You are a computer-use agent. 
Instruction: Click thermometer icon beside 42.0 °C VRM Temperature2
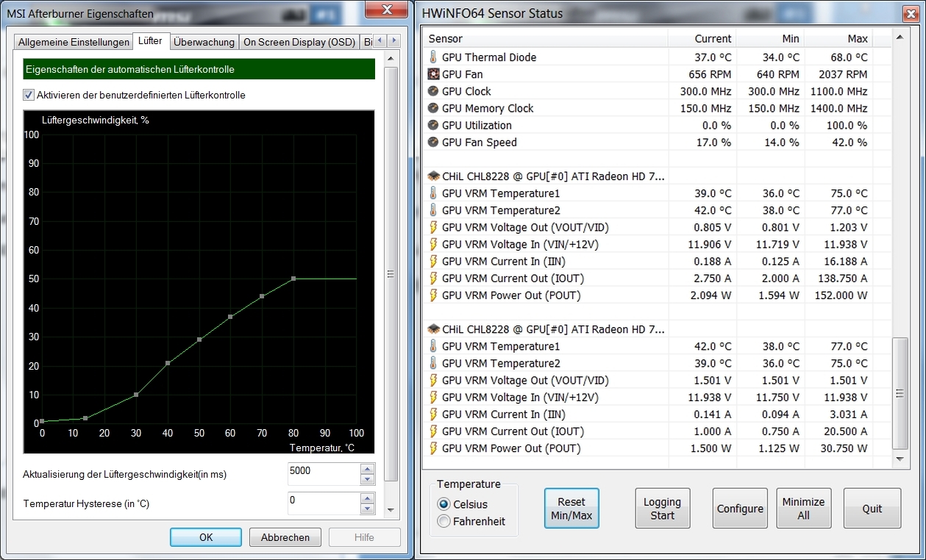point(433,210)
